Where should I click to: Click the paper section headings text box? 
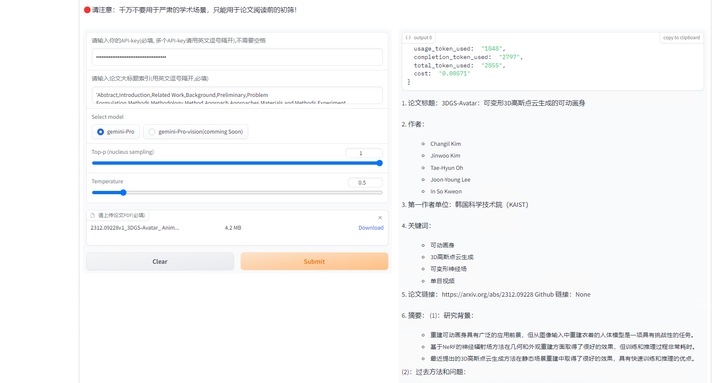(x=237, y=96)
